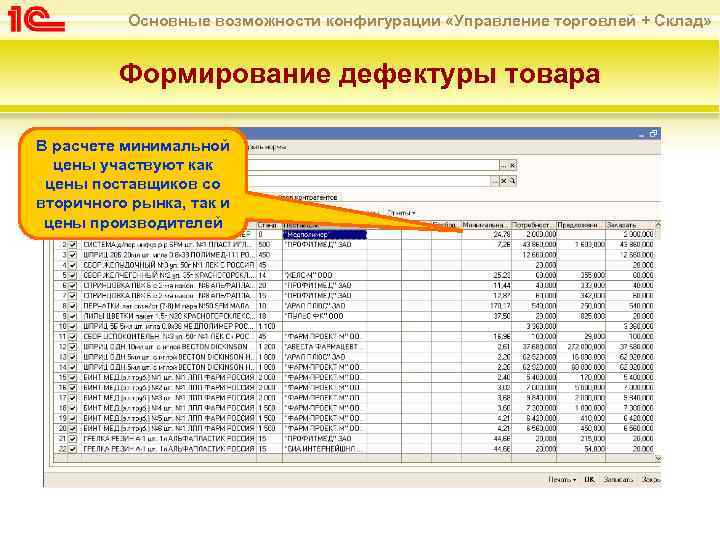Click the minimum price 7,26 in row 2
The height and width of the screenshot is (540, 720).
tap(504, 245)
